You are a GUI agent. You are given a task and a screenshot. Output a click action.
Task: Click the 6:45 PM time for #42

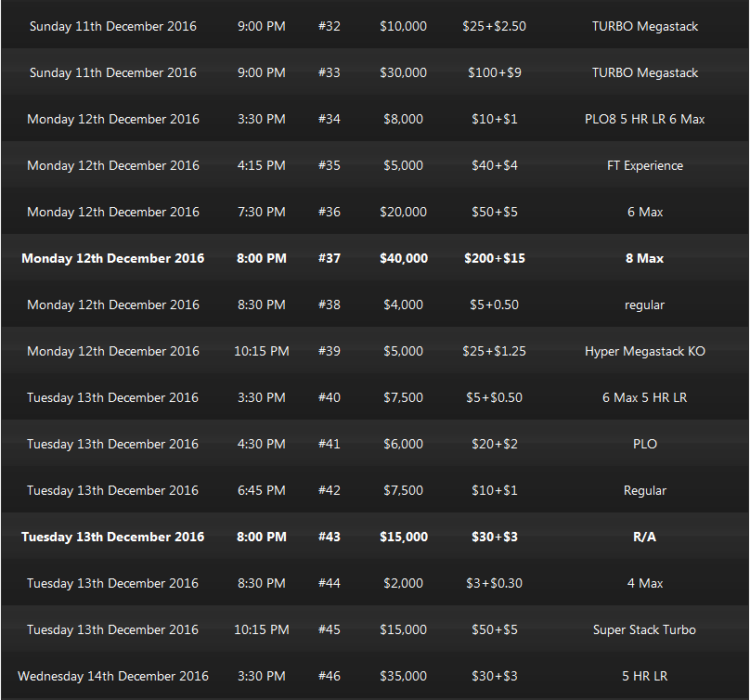point(261,490)
